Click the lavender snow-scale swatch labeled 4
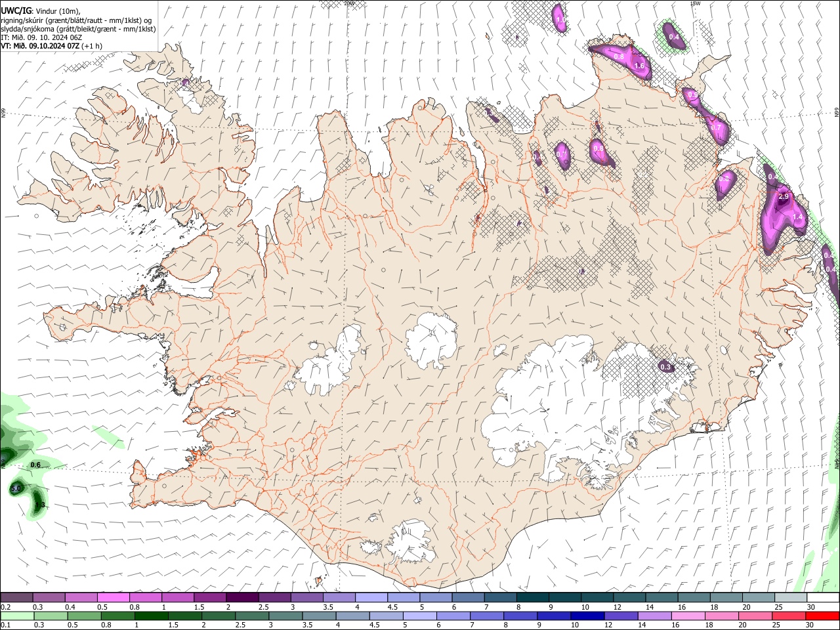This screenshot has height=630, width=840. tap(371, 597)
